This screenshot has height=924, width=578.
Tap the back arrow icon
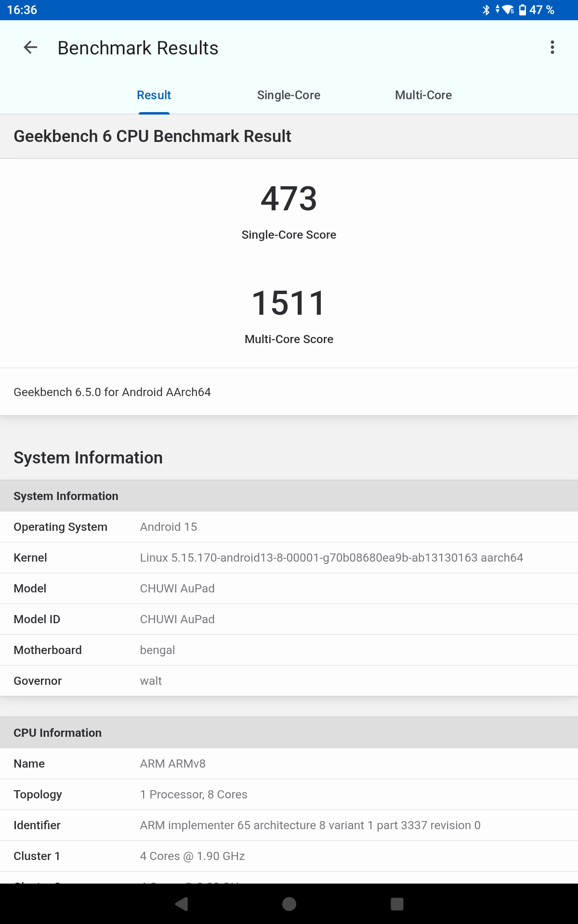(30, 48)
